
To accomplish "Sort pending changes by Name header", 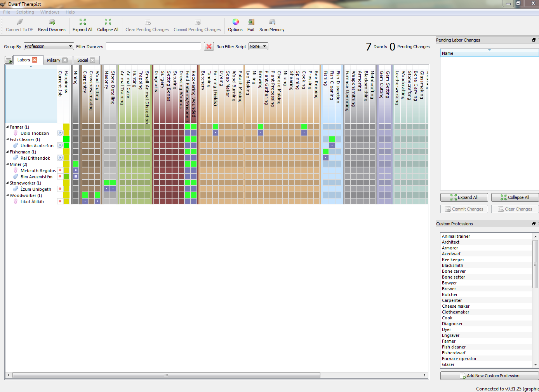I will coord(489,53).
